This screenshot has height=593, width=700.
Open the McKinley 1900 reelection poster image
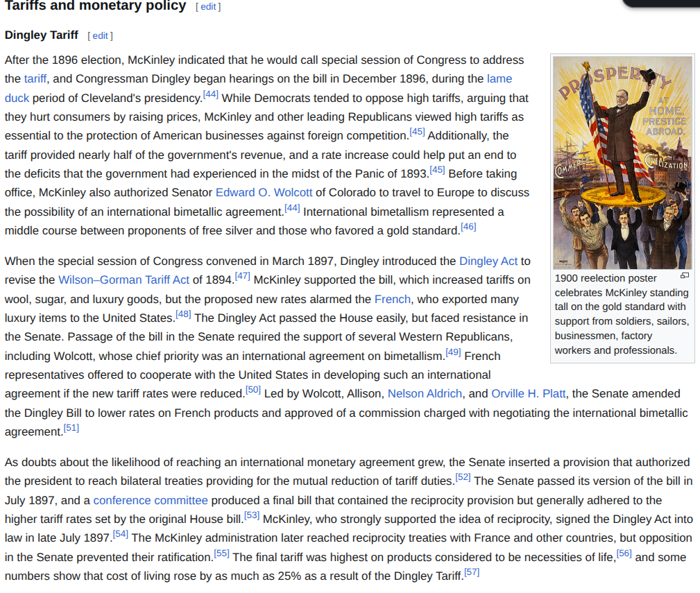[622, 162]
